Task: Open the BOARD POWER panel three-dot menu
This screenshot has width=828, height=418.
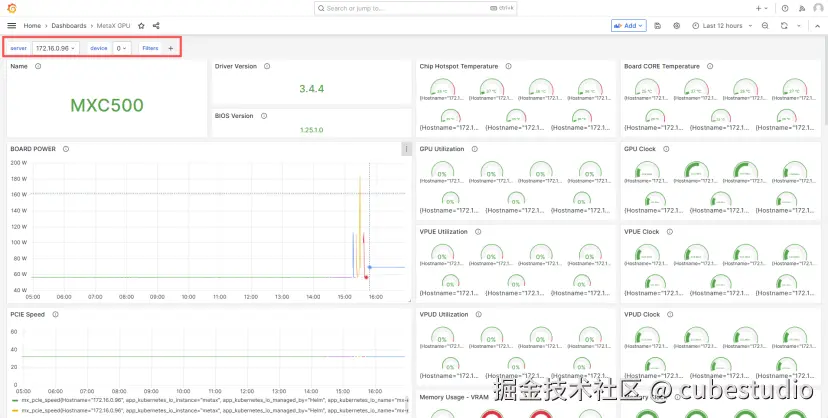Action: [x=406, y=149]
